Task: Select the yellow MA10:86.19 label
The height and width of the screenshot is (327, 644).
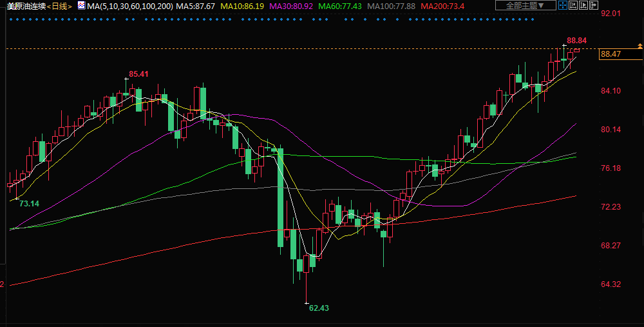Action: click(243, 6)
